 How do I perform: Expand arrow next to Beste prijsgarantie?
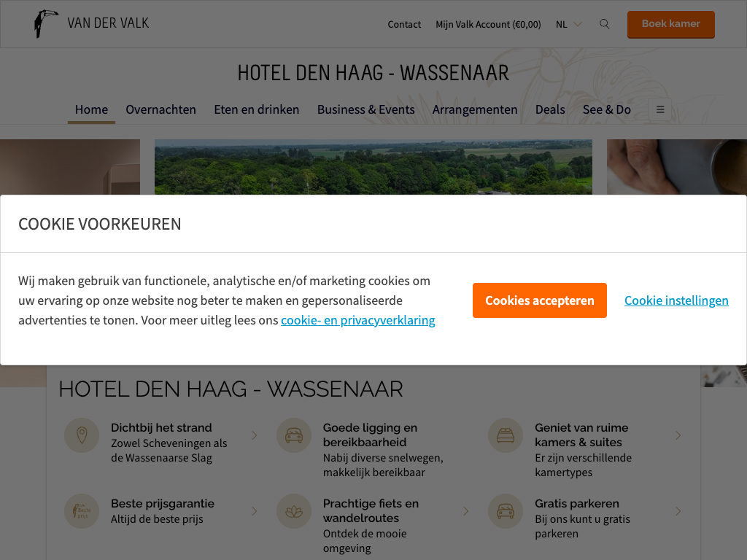click(x=255, y=511)
